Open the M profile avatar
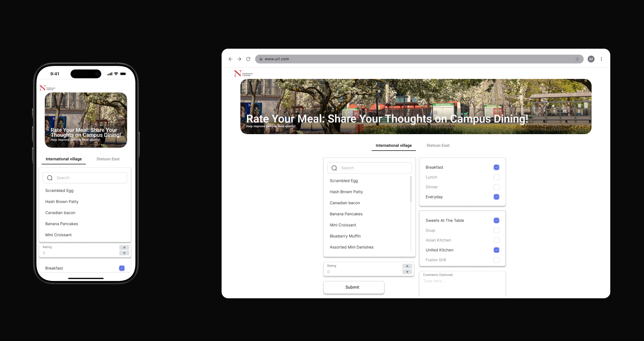Viewport: 644px width, 341px height. [x=591, y=59]
